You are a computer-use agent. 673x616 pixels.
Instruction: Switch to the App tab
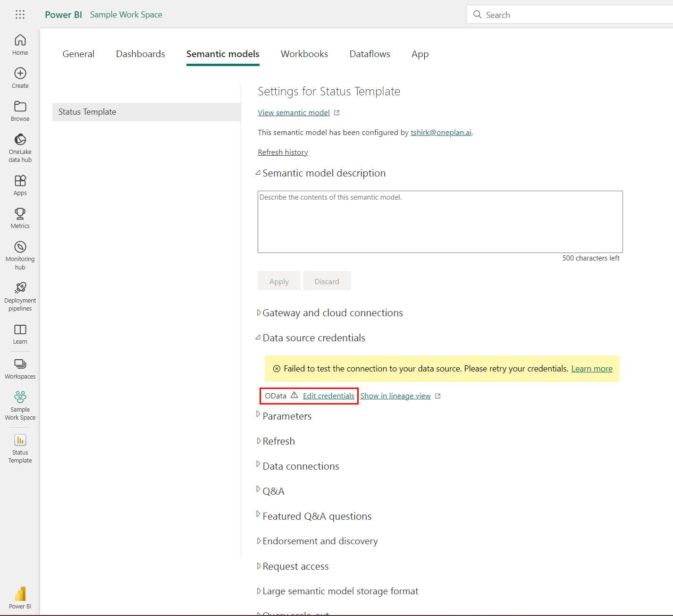(x=420, y=54)
